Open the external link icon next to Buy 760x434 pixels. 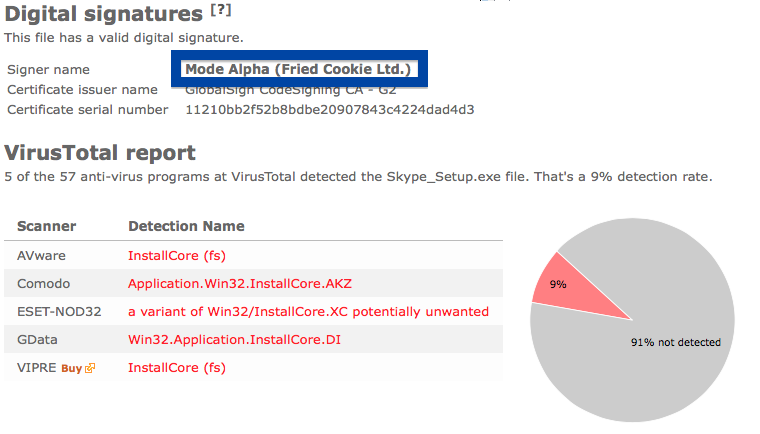[x=90, y=369]
